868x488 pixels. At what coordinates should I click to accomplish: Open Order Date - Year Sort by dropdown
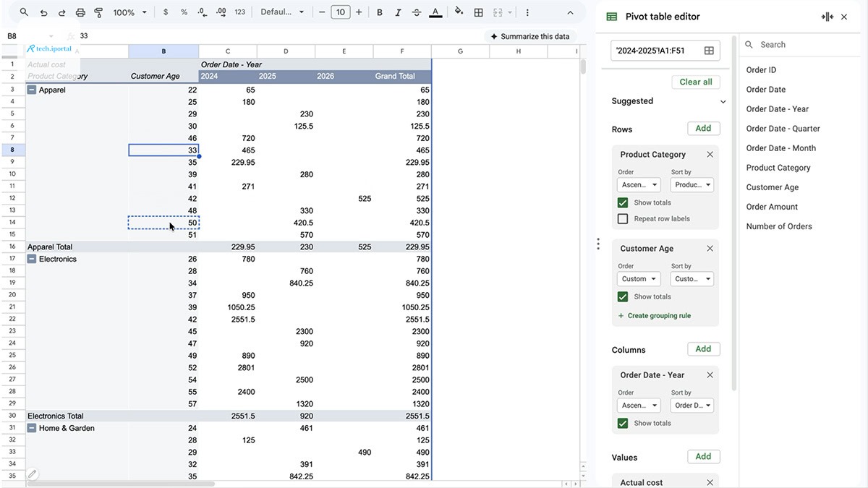click(692, 405)
